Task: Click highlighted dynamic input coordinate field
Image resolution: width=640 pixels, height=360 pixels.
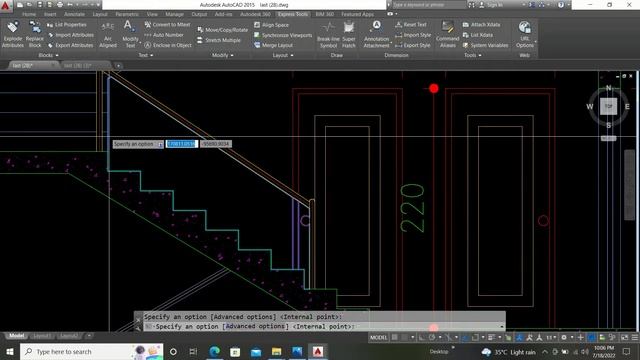Action: tap(182, 144)
